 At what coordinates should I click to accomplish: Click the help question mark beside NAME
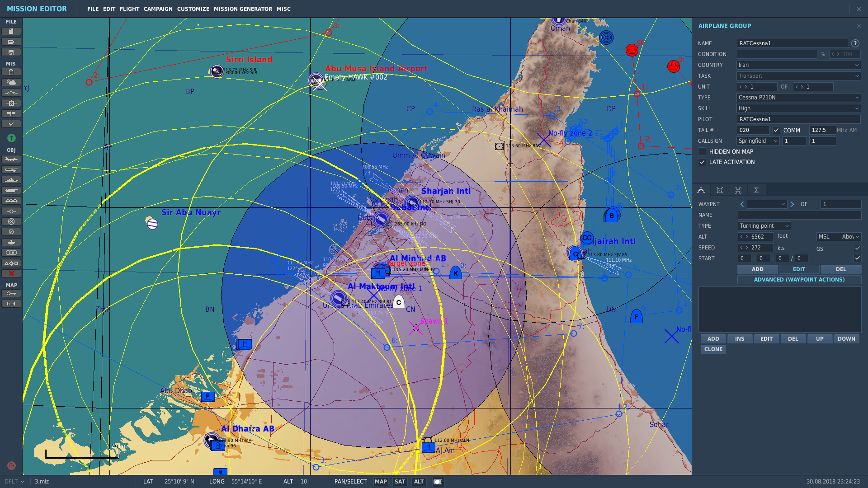[x=855, y=43]
